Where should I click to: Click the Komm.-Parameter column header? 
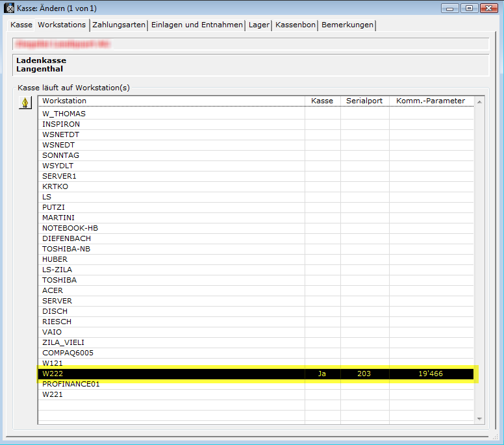pos(431,101)
